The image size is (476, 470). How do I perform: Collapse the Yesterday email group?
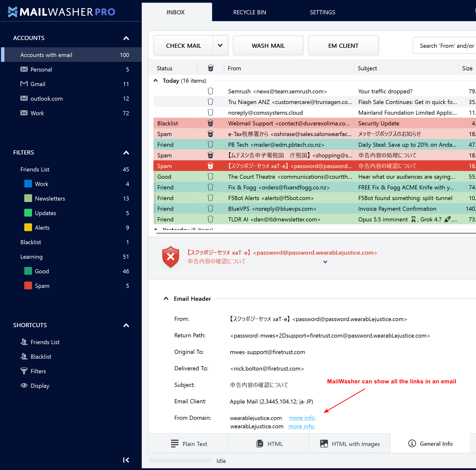(x=156, y=229)
